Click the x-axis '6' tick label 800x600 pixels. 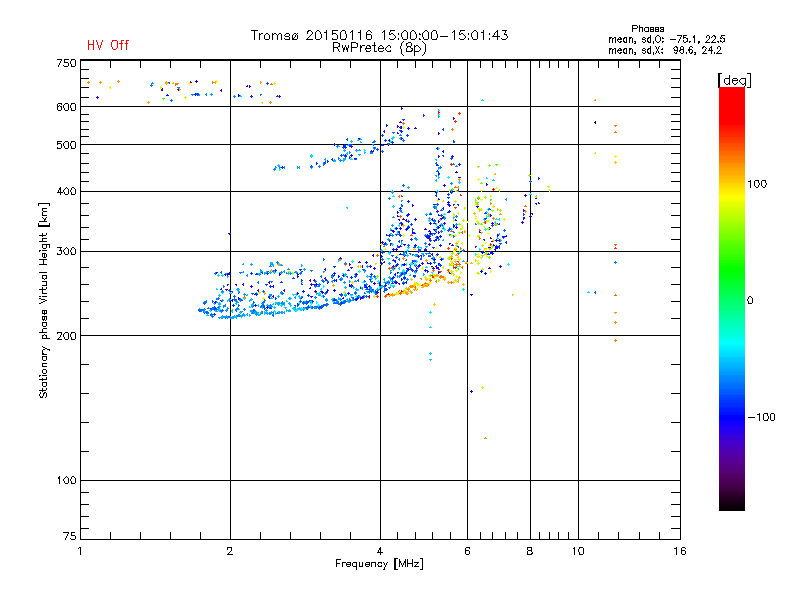coord(467,551)
